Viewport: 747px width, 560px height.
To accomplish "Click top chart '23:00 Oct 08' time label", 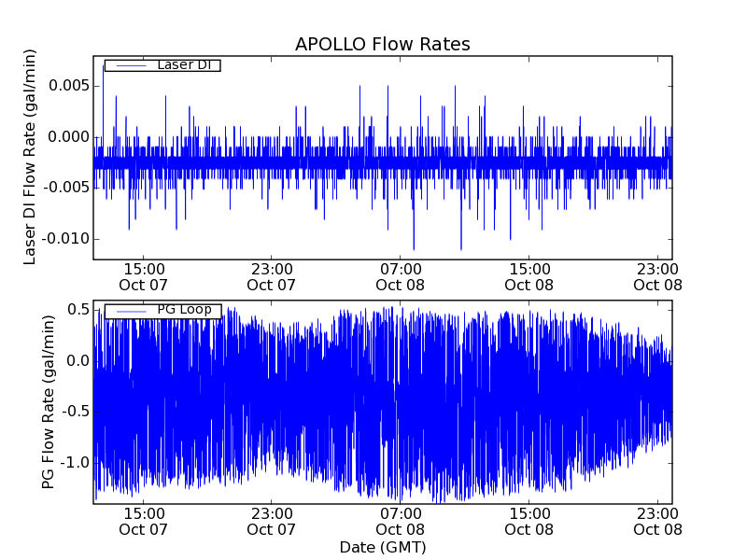I will 657,277.
